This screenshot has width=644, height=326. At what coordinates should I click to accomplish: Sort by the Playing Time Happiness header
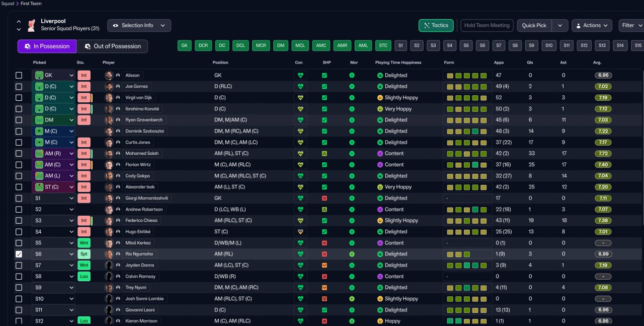(398, 62)
